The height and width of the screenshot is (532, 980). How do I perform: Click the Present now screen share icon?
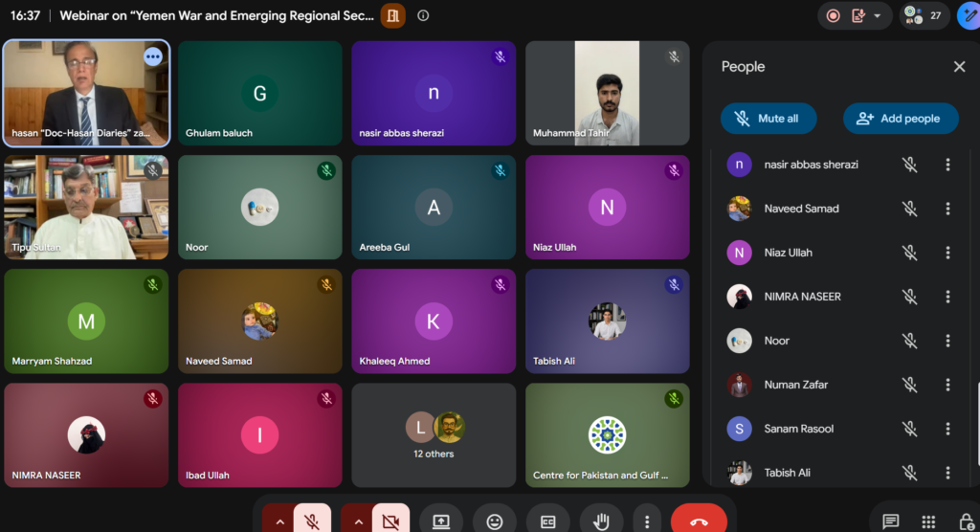coord(441,521)
